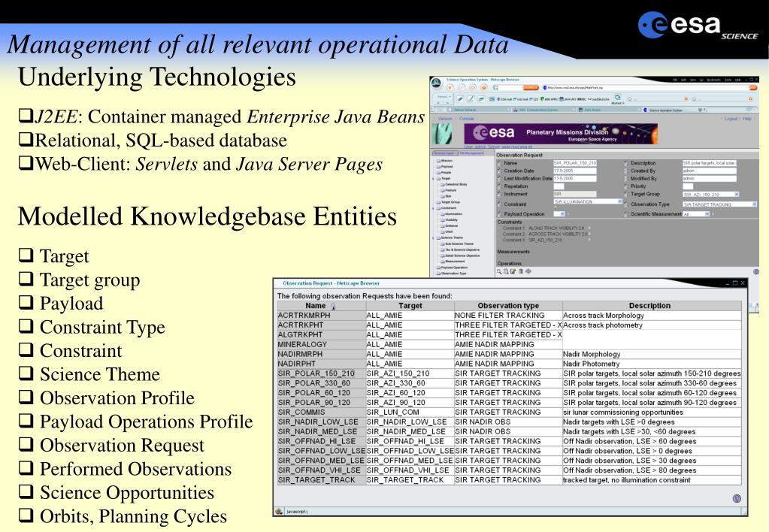Click SIR_TARGET_TRACK in Name column
Screen dimensions: 769x532
[x=316, y=479]
